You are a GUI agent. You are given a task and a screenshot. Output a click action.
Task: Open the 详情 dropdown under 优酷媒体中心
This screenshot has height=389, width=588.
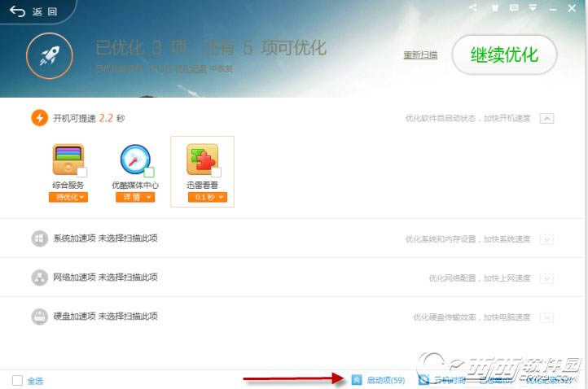click(135, 197)
